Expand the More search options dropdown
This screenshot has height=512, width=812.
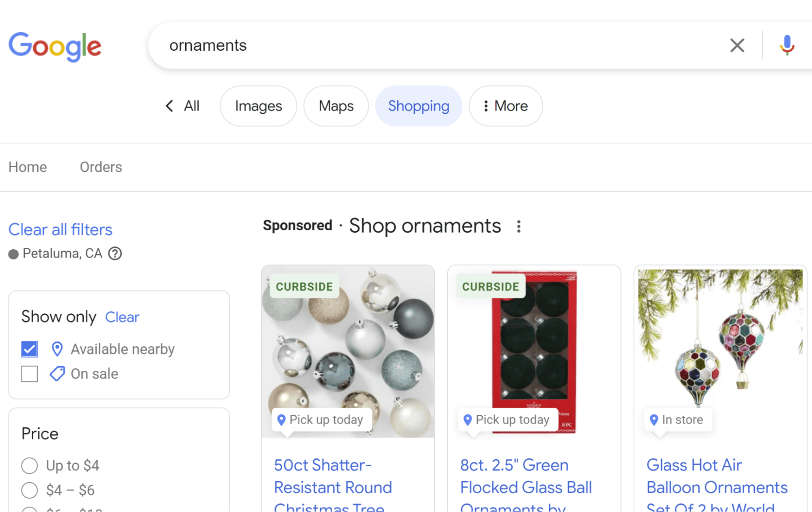(506, 106)
